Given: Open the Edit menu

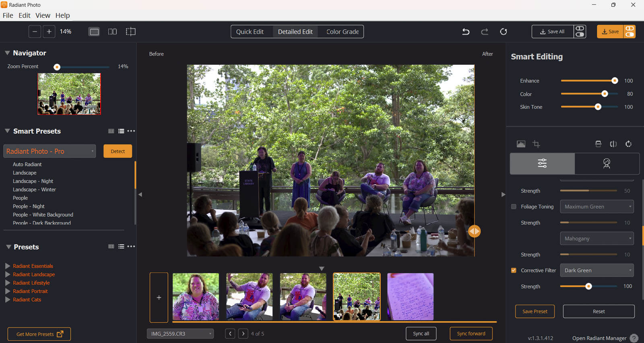Looking at the screenshot, I should click(x=24, y=15).
